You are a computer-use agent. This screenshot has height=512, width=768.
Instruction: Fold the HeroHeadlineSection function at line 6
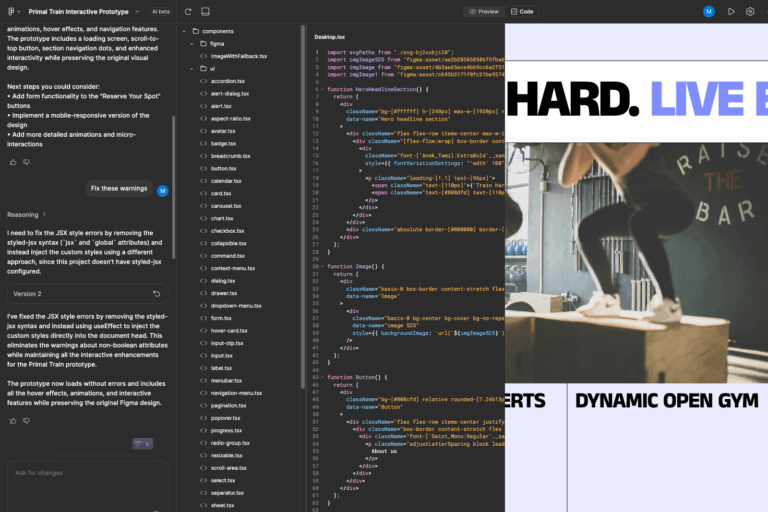[322, 90]
